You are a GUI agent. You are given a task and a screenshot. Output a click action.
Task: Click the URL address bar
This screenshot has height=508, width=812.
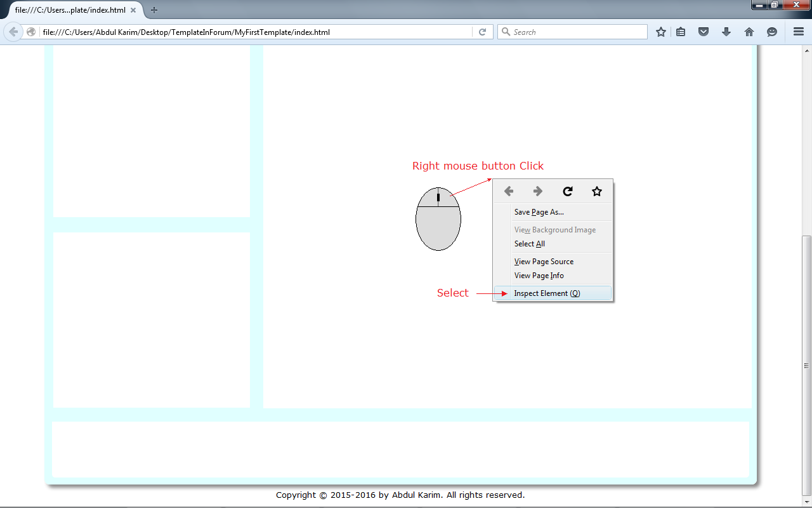(x=254, y=32)
